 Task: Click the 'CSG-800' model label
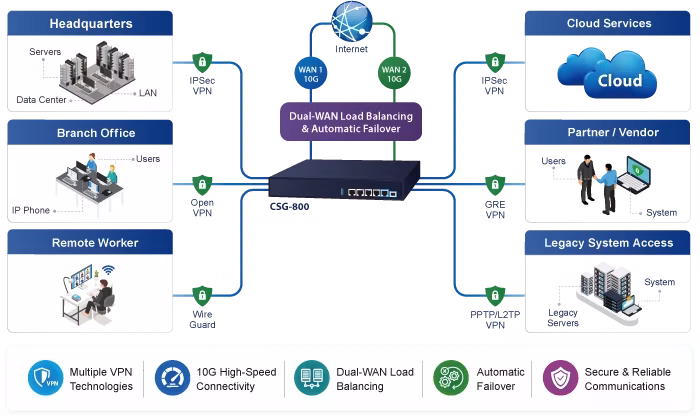pyautogui.click(x=289, y=207)
